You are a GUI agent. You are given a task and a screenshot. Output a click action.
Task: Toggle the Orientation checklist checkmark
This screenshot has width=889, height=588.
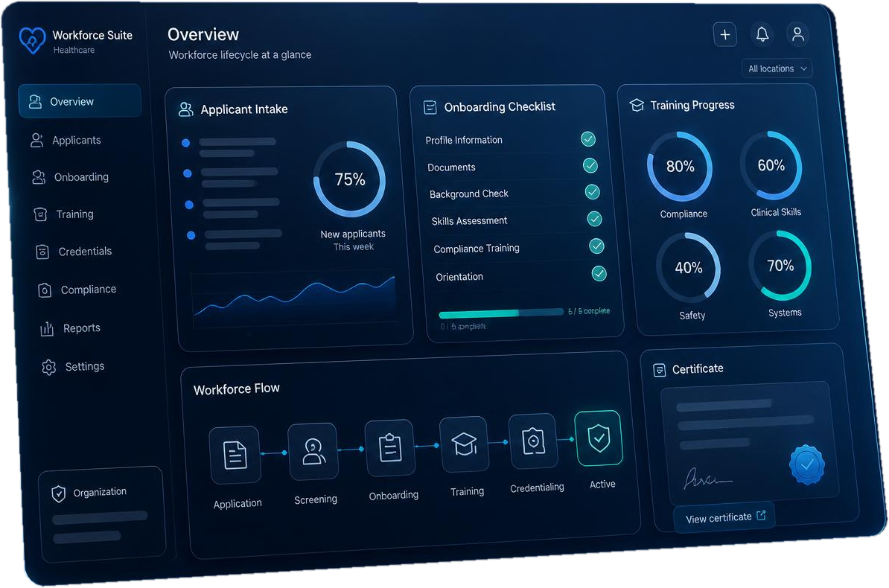pyautogui.click(x=599, y=274)
